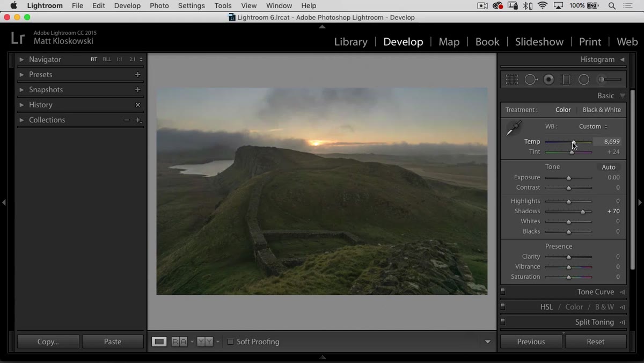
Task: Click the Paste button
Action: coord(113,342)
